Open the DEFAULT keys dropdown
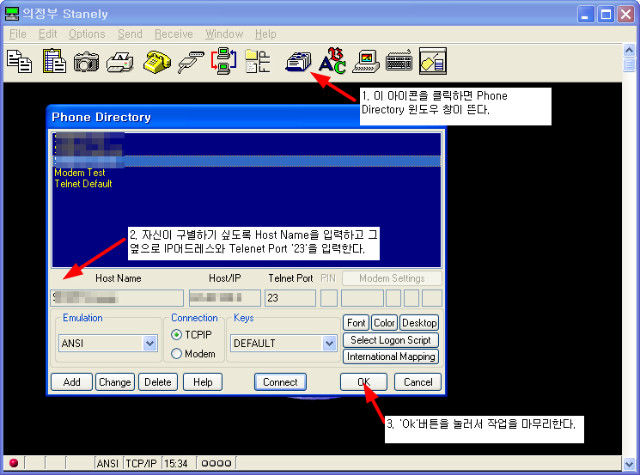Image resolution: width=640 pixels, height=475 pixels. pyautogui.click(x=329, y=343)
